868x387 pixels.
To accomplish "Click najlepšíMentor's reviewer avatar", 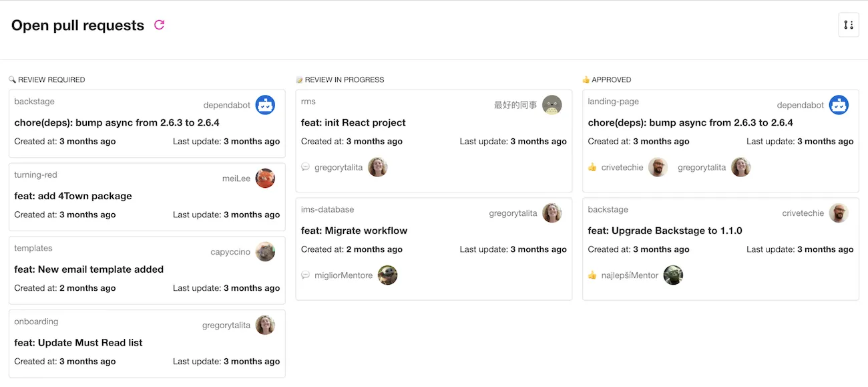I will (x=673, y=275).
